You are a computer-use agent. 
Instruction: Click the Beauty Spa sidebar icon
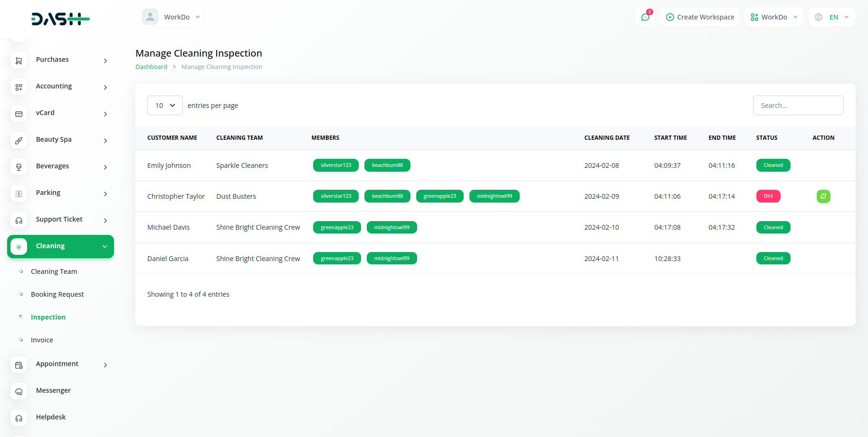[19, 140]
